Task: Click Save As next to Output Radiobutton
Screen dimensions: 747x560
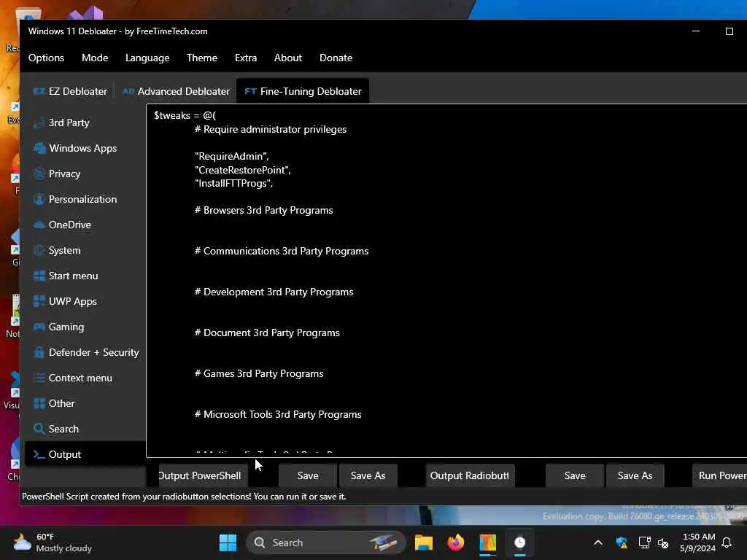Action: (635, 475)
